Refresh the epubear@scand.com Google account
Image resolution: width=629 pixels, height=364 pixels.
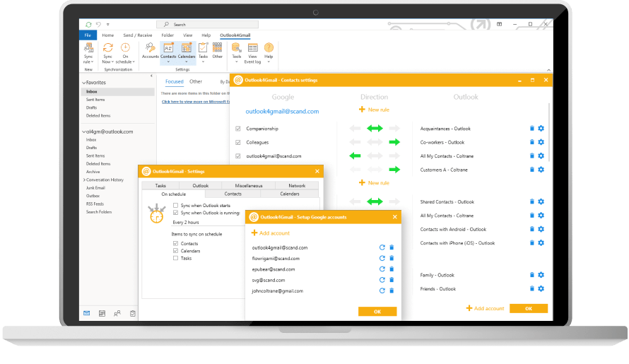382,269
